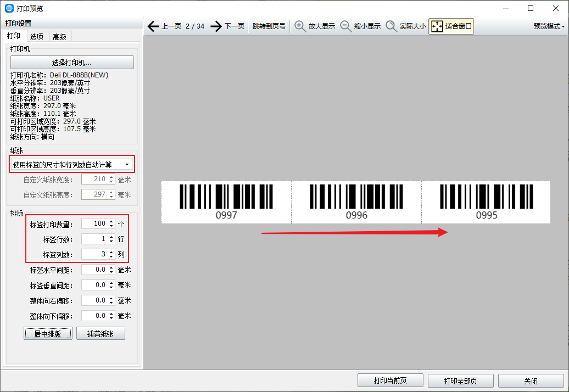Select barcode label 0995 in preview

(486, 202)
